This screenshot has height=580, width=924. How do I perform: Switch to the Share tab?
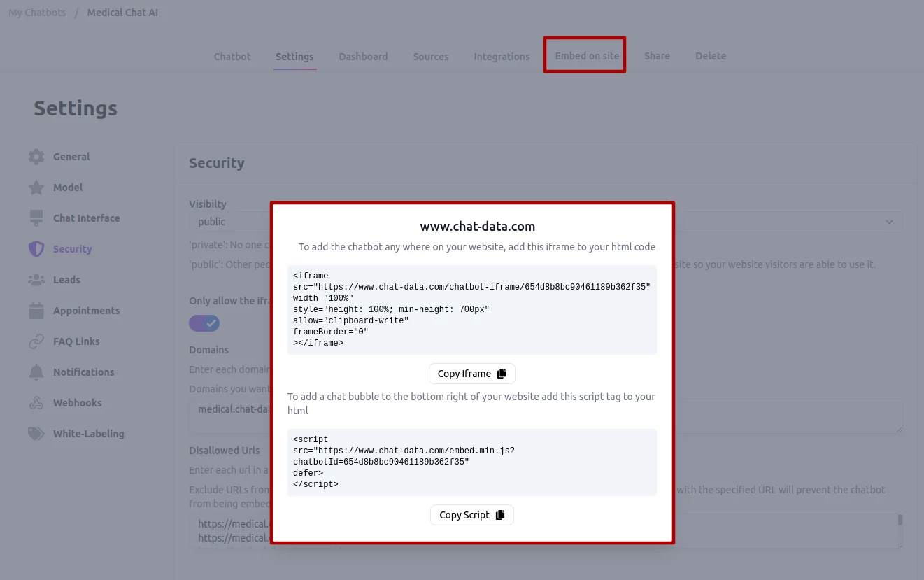tap(658, 56)
